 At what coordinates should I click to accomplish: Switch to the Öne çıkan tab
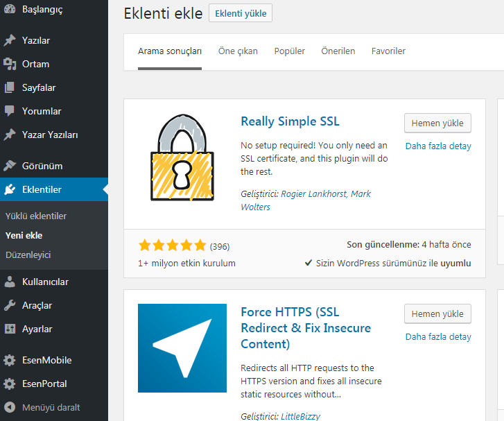point(238,51)
